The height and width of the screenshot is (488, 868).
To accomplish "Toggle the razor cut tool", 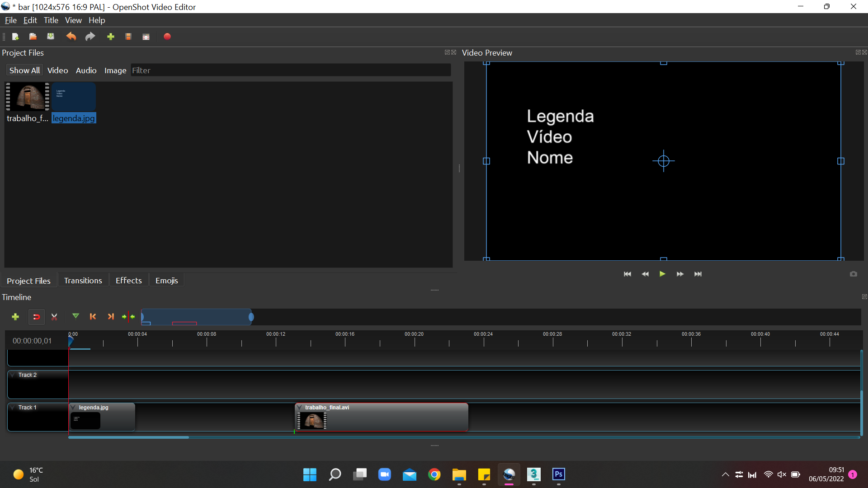I will click(54, 317).
